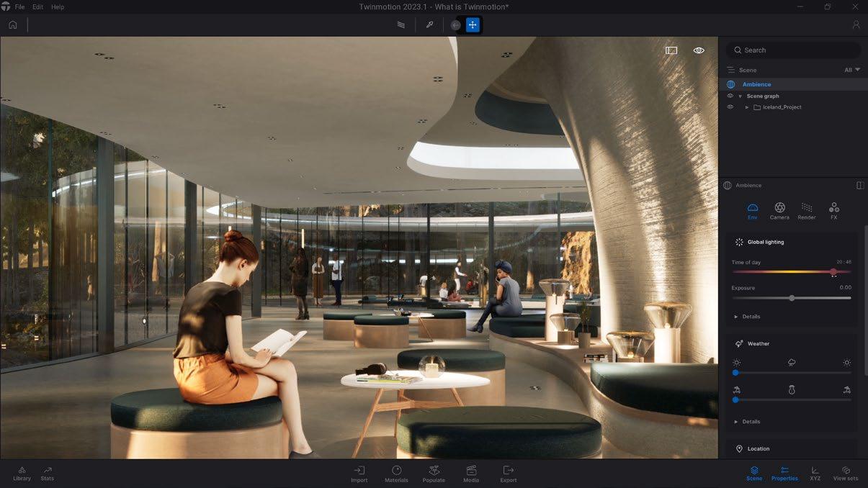Click the Ambience globe icon in scene list
This screenshot has width=868, height=488.
click(x=730, y=84)
